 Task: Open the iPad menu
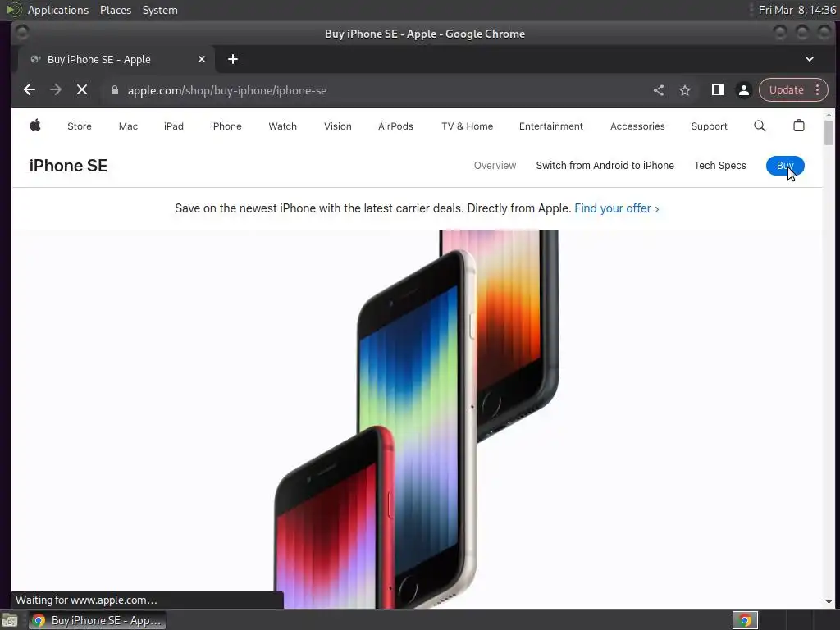click(174, 126)
